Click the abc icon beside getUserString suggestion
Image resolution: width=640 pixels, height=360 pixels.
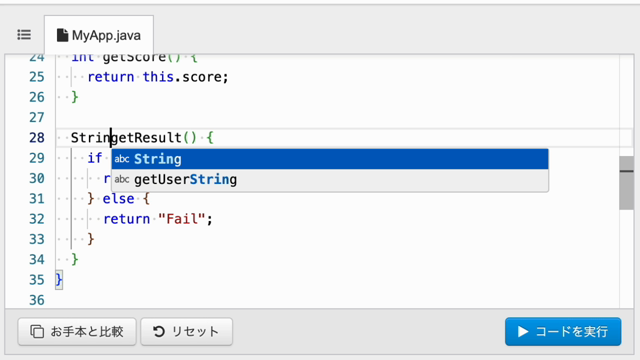pos(122,179)
